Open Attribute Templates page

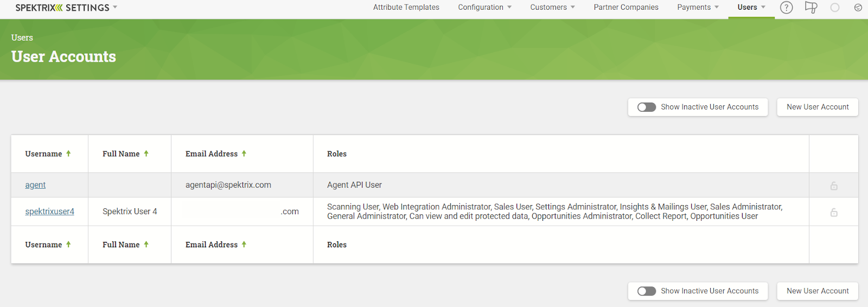[406, 7]
